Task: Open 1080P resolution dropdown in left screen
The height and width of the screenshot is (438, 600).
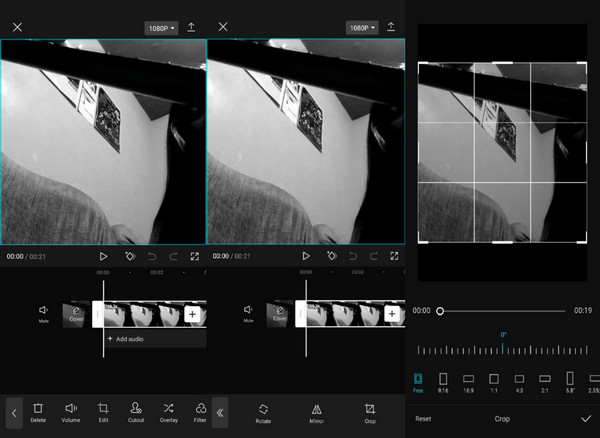Action: pos(161,28)
